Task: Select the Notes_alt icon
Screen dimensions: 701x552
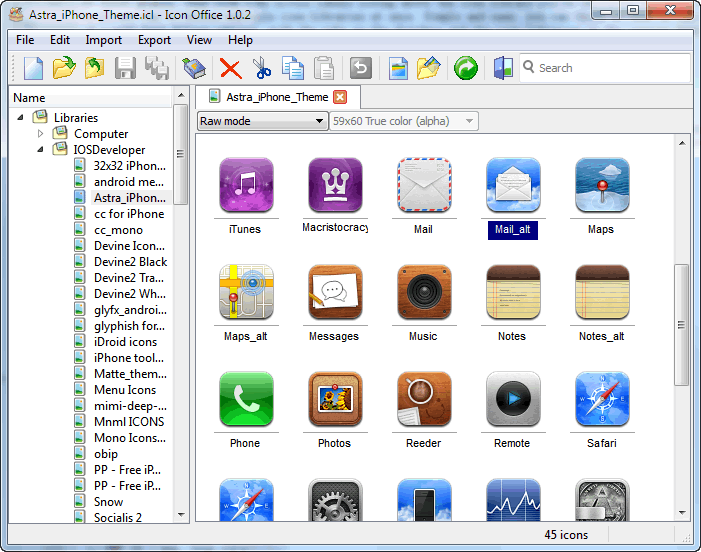Action: pyautogui.click(x=602, y=291)
